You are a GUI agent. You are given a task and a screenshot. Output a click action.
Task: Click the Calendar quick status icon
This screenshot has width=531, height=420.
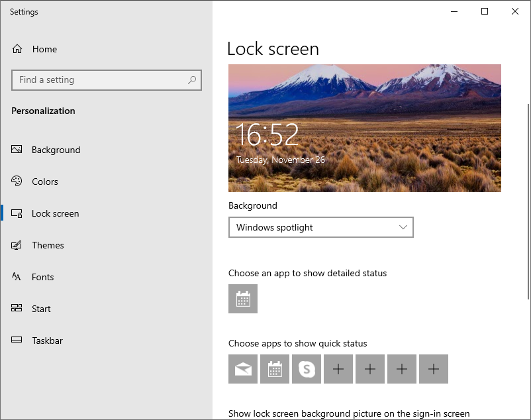click(275, 369)
